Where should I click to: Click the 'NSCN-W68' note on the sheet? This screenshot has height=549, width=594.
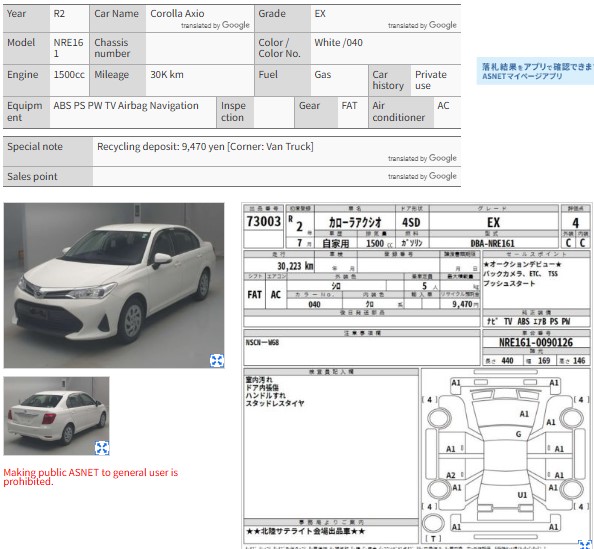262,343
